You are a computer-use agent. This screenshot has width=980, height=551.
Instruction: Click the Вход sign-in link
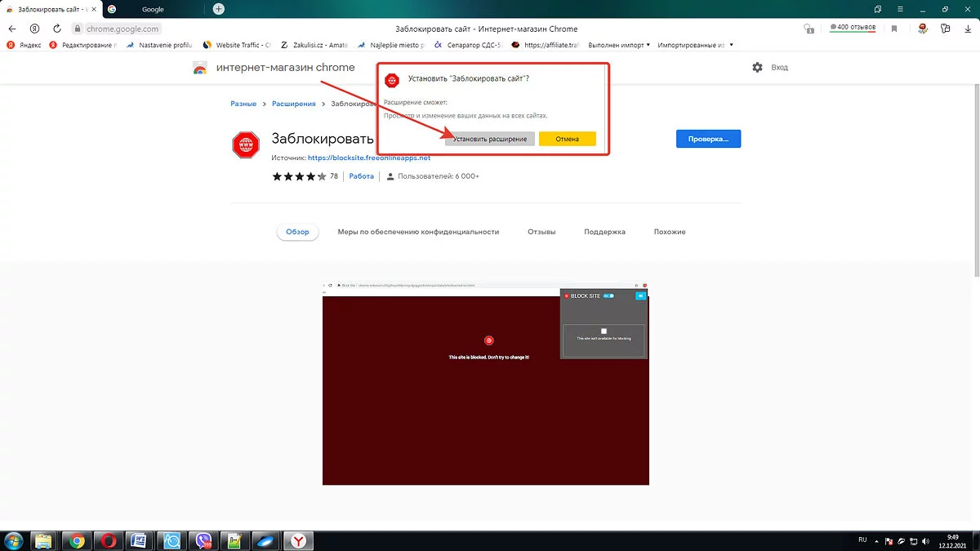(780, 68)
